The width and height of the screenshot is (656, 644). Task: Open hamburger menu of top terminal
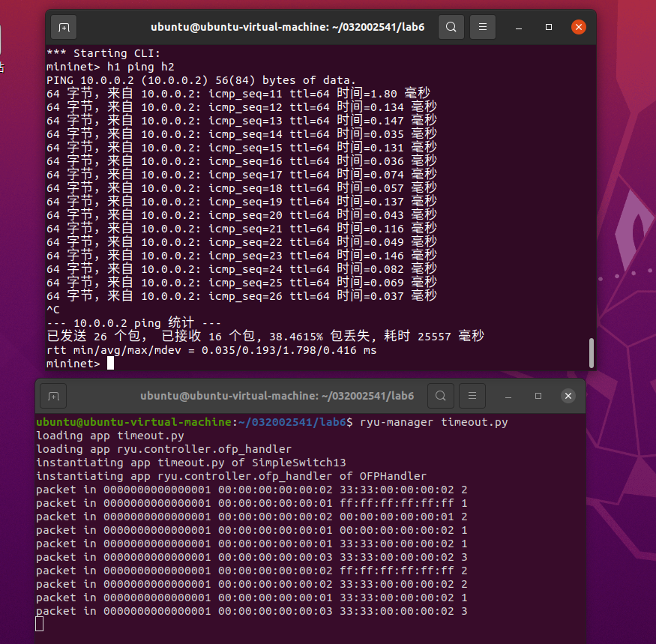482,27
